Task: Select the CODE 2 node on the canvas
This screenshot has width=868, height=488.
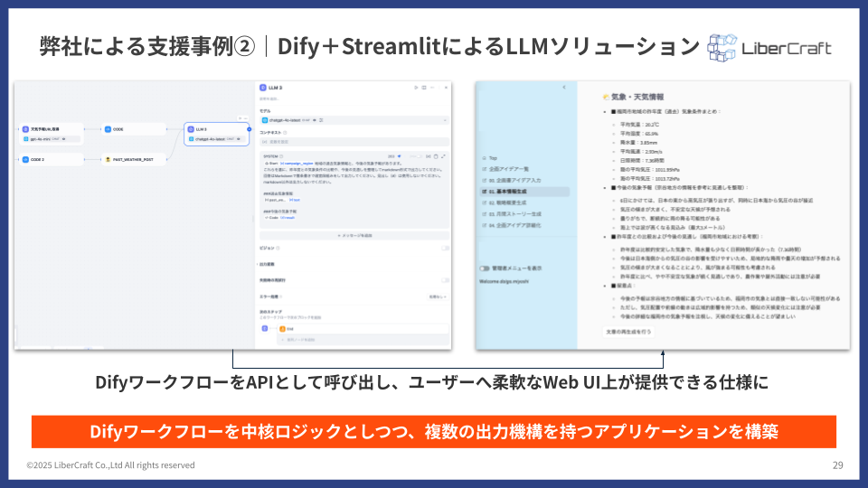Action: (x=52, y=159)
